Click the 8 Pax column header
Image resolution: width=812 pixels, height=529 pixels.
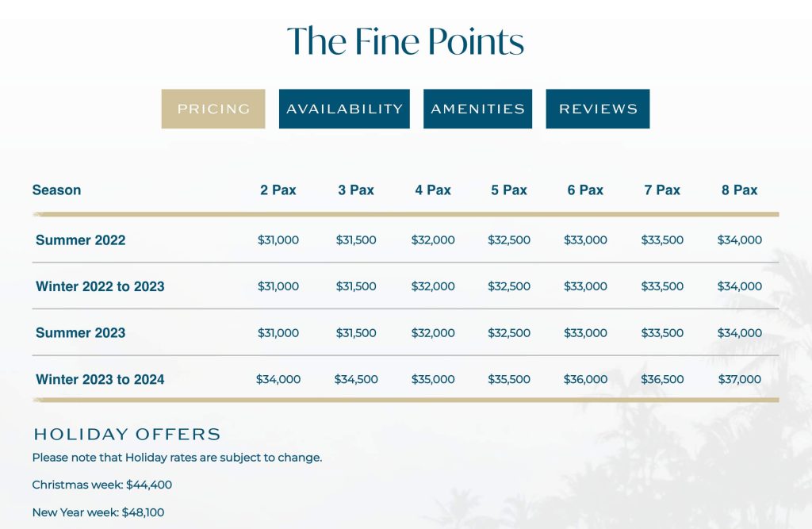pyautogui.click(x=740, y=190)
